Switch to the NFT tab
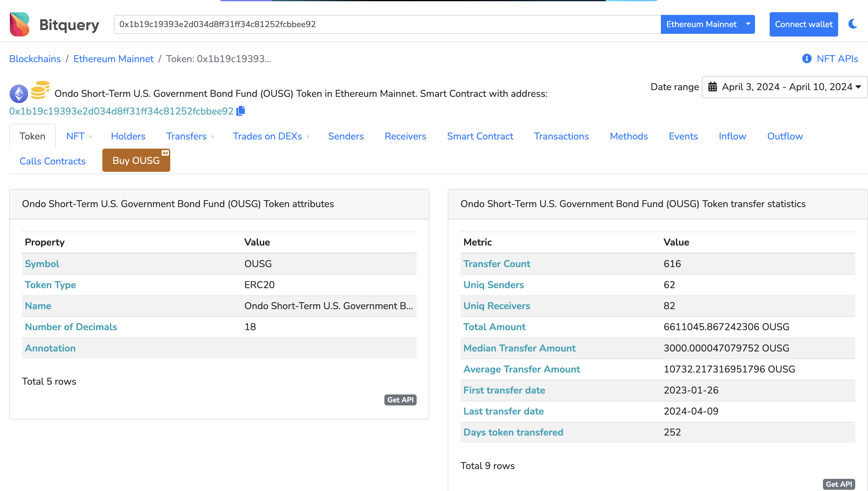868x491 pixels. (x=76, y=136)
